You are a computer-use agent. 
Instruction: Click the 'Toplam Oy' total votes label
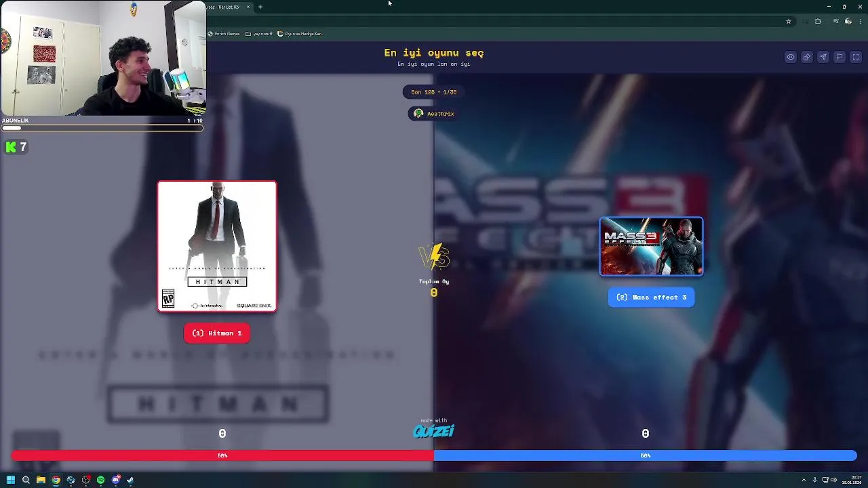[x=434, y=281]
